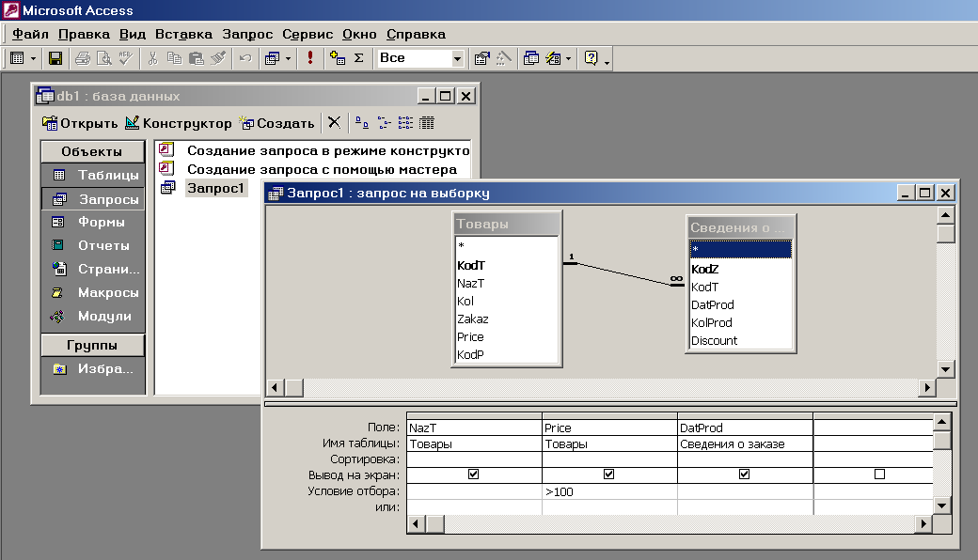Screen dimensions: 978x560
Task: Toggle the Вывод на экран checkbox in the empty column
Action: (879, 474)
